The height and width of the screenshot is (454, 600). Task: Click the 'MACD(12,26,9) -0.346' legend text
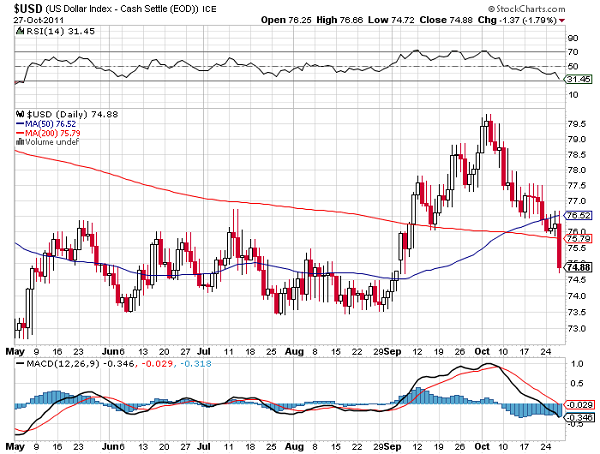click(80, 363)
